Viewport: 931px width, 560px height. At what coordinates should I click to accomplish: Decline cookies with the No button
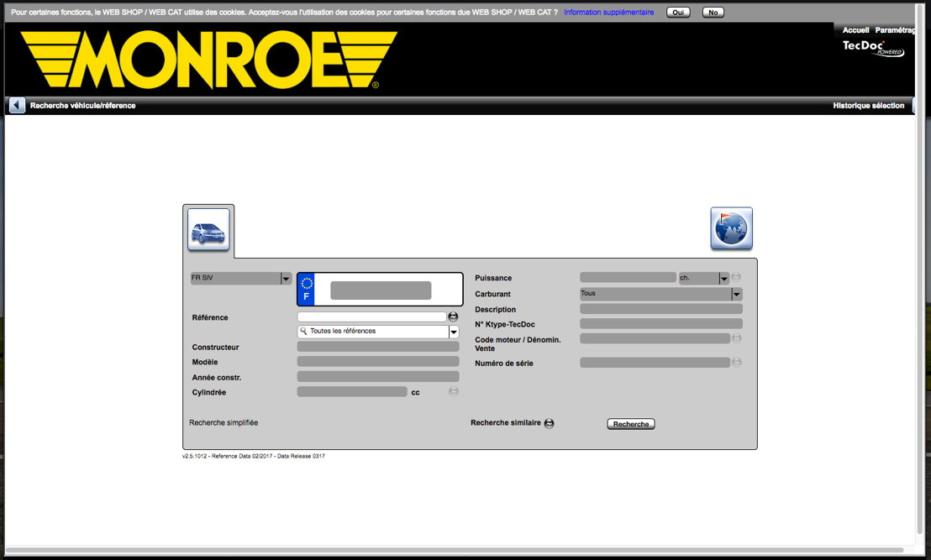713,13
